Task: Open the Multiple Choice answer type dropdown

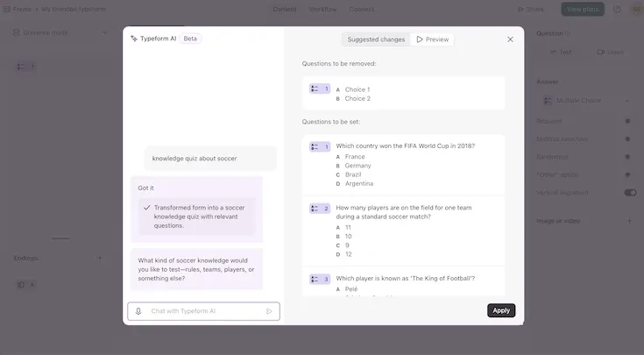Action: click(586, 100)
